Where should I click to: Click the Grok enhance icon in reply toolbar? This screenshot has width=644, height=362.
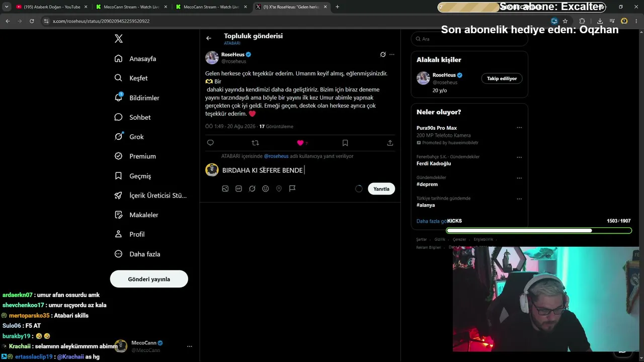252,189
